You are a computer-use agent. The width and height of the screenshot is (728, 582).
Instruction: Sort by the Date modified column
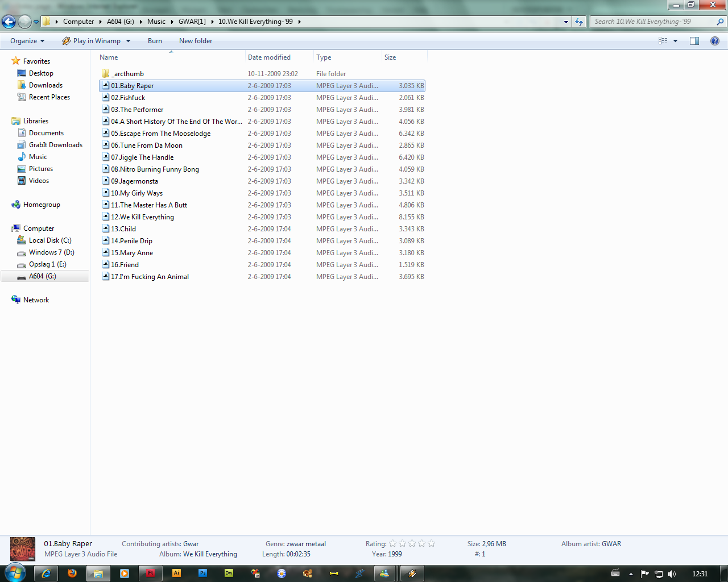pyautogui.click(x=279, y=57)
